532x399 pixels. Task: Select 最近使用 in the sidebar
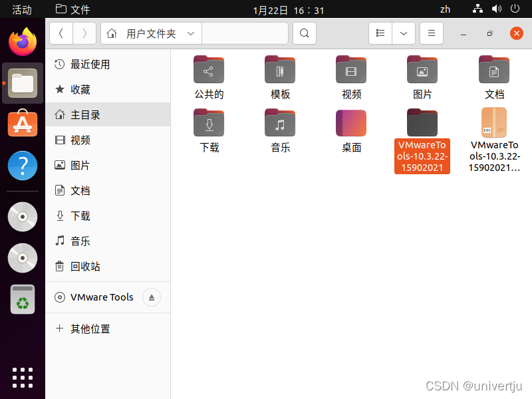(x=108, y=64)
